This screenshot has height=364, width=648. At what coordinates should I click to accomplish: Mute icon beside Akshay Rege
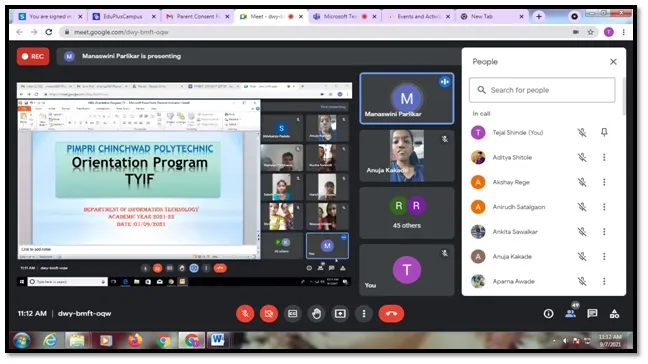(582, 182)
